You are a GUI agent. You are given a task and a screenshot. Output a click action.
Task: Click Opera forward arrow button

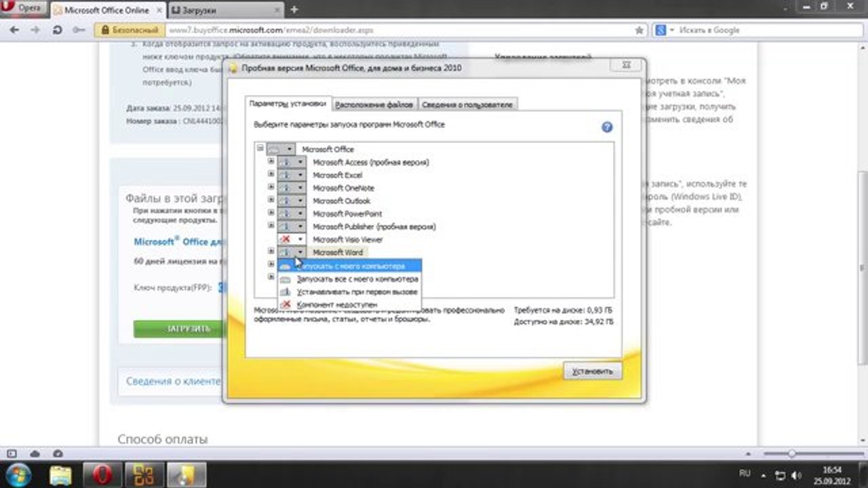35,30
